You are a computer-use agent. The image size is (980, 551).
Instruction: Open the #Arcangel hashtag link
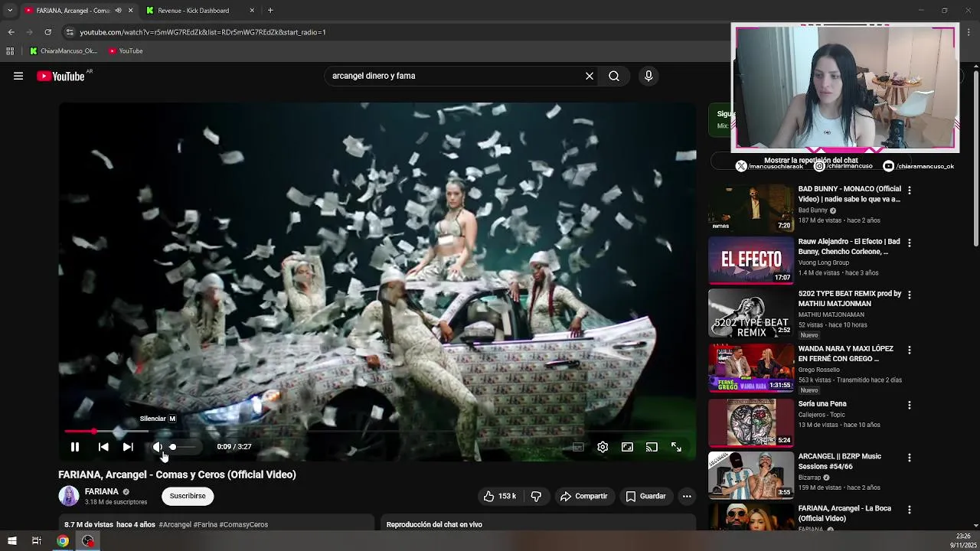(175, 524)
